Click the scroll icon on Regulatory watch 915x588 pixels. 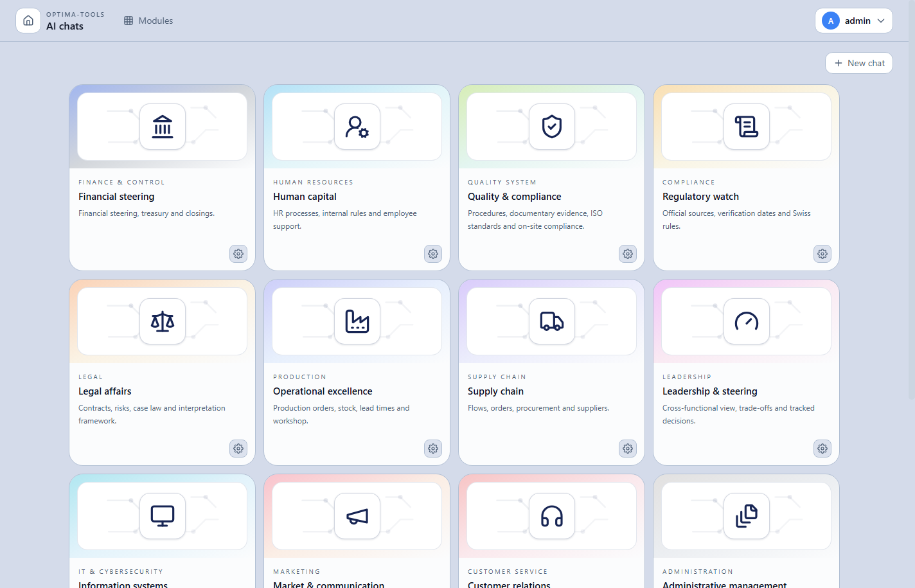[x=747, y=127]
